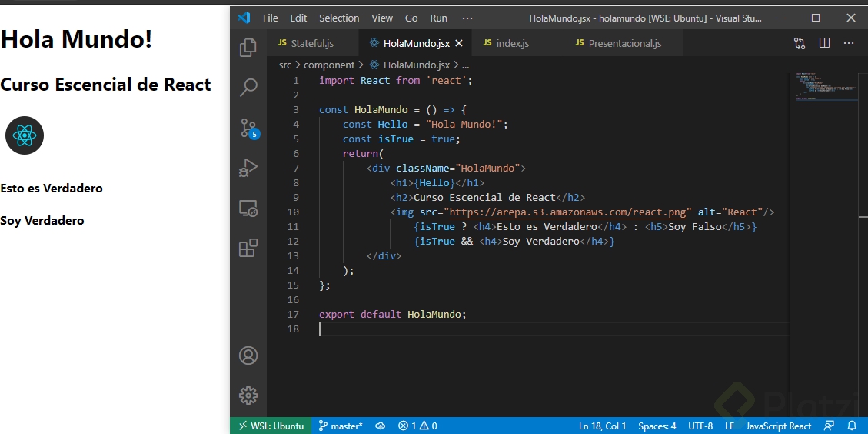Click the 'component' breadcrumb folder
Image resolution: width=868 pixels, height=434 pixels.
pyautogui.click(x=328, y=65)
